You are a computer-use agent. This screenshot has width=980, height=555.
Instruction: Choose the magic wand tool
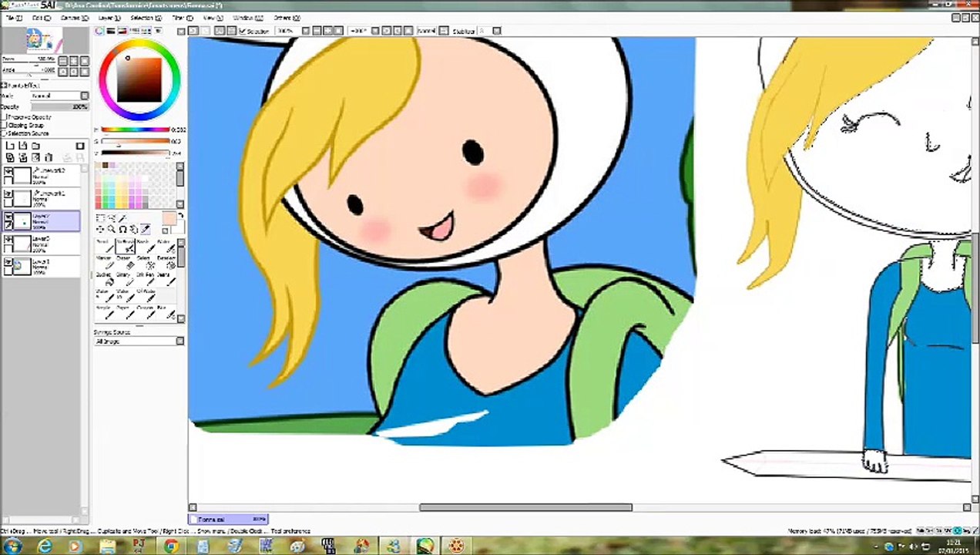coord(123,218)
